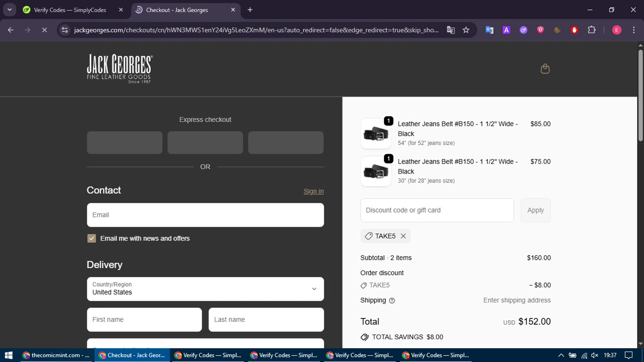Bookmark this page with the star icon
The width and height of the screenshot is (644, 362).
466,30
